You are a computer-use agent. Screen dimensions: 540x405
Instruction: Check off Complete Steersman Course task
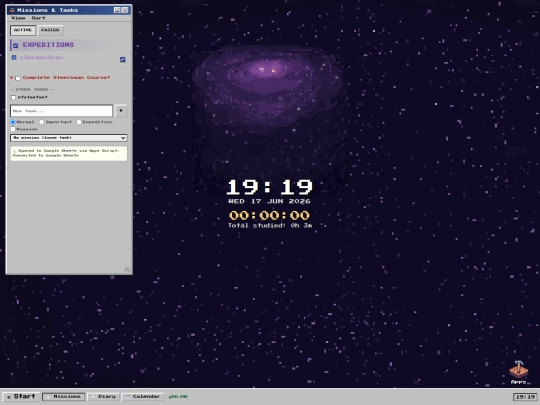click(18, 78)
